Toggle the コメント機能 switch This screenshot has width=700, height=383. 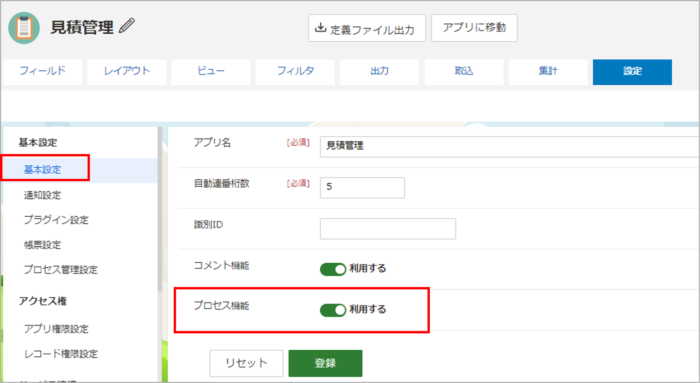pyautogui.click(x=333, y=269)
